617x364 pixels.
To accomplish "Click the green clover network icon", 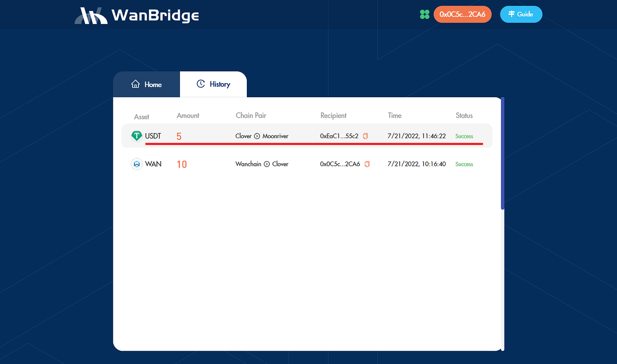I will (x=424, y=15).
